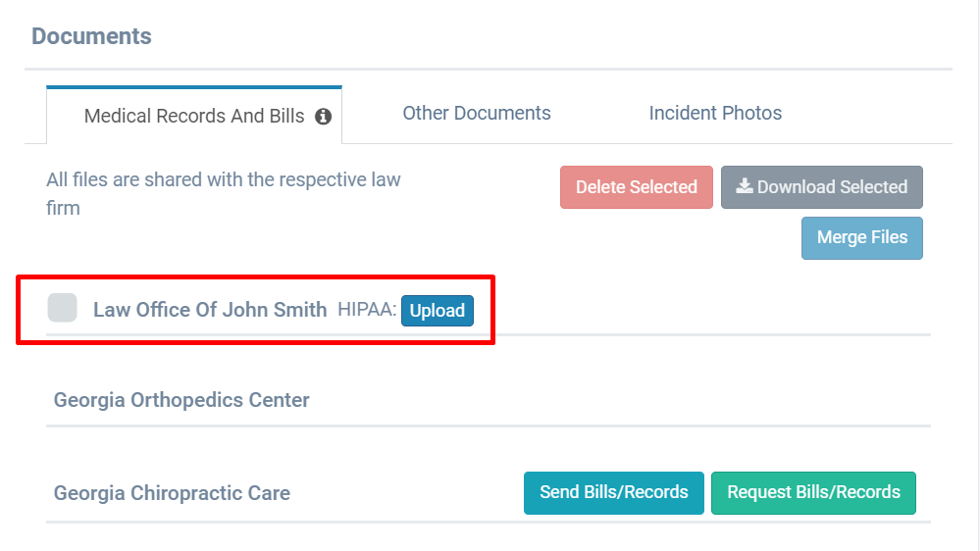Click Send Bills/Records for Georgia Chiropractic Care
980x551 pixels.
pos(614,493)
